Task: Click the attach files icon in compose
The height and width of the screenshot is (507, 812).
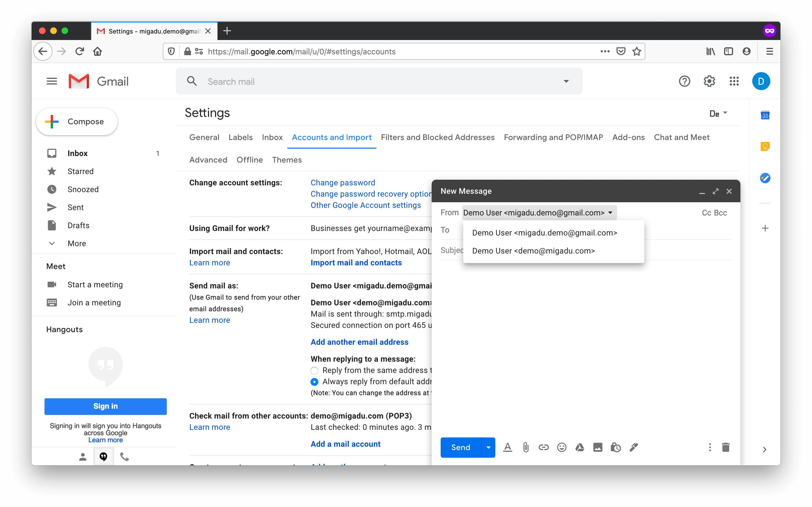Action: point(525,447)
